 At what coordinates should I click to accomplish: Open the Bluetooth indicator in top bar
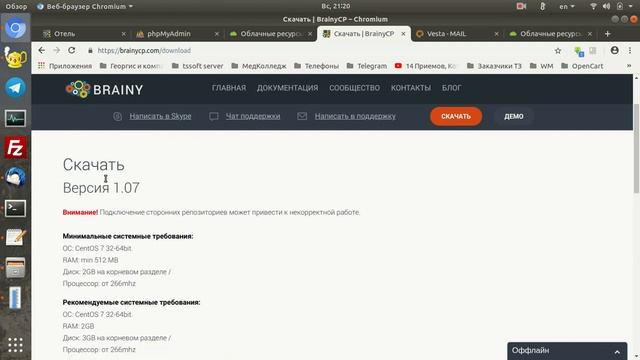tap(542, 6)
